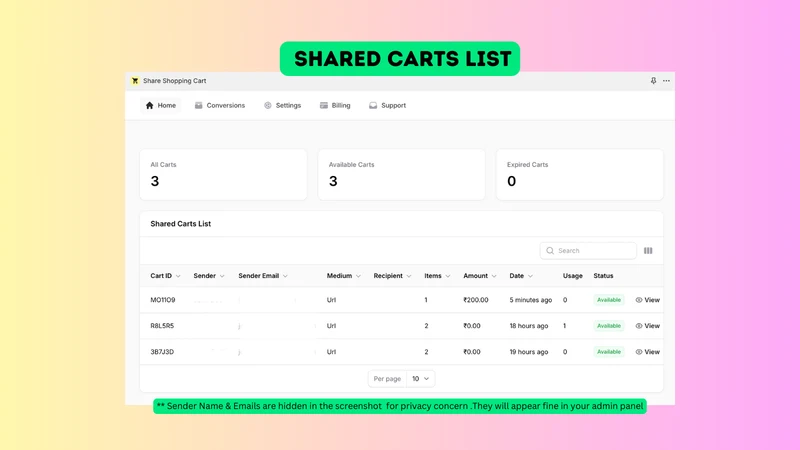800x450 pixels.
Task: View cart 3B7J3D details
Action: 647,352
